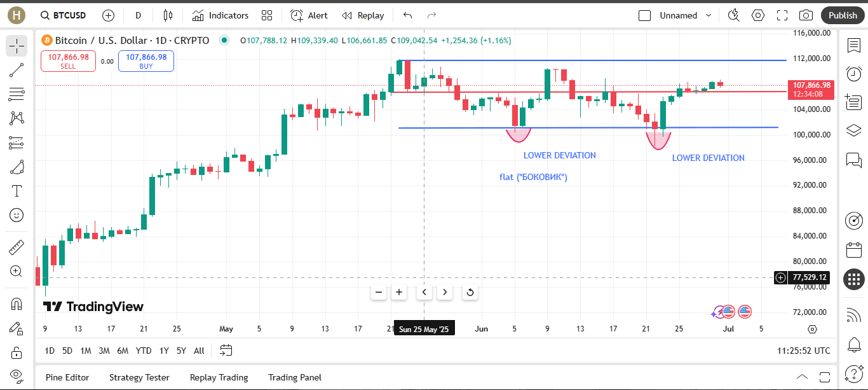This screenshot has height=390, width=868.
Task: Open the Trading Panel tab
Action: [x=295, y=377]
